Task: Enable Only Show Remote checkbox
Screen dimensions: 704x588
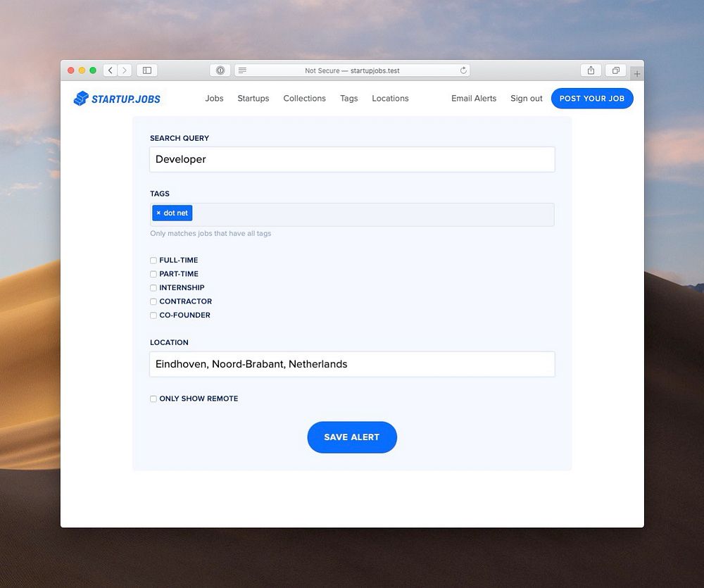Action: (x=153, y=399)
